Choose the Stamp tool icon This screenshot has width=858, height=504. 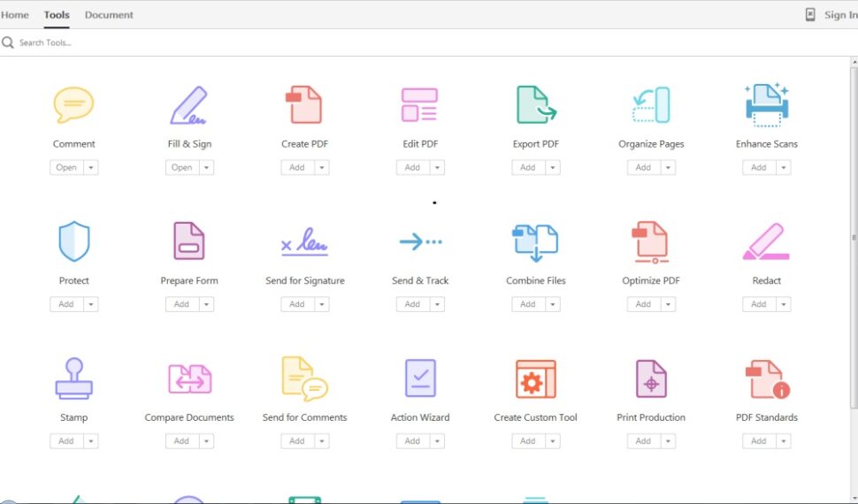click(73, 378)
